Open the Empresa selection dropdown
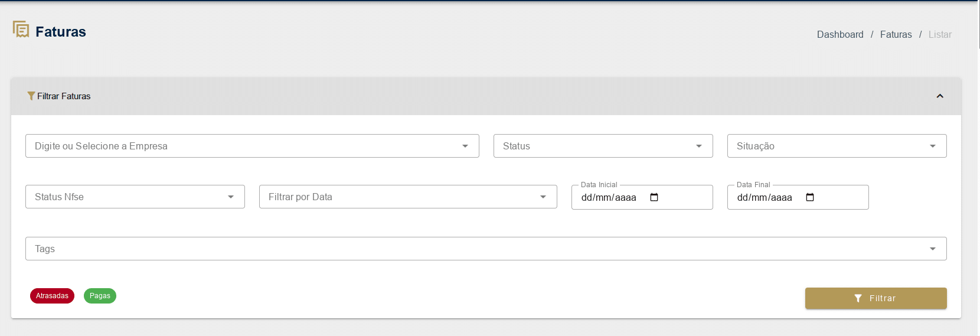This screenshot has height=336, width=980. click(252, 146)
